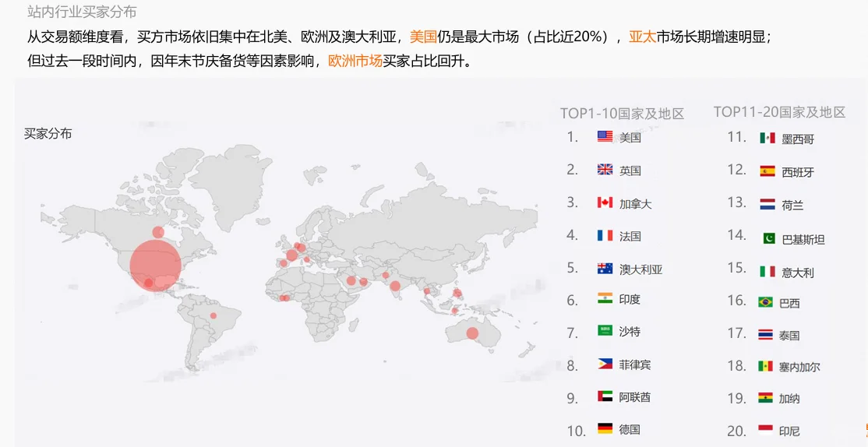
Task: Click the Pakistan flag icon
Action: click(770, 238)
